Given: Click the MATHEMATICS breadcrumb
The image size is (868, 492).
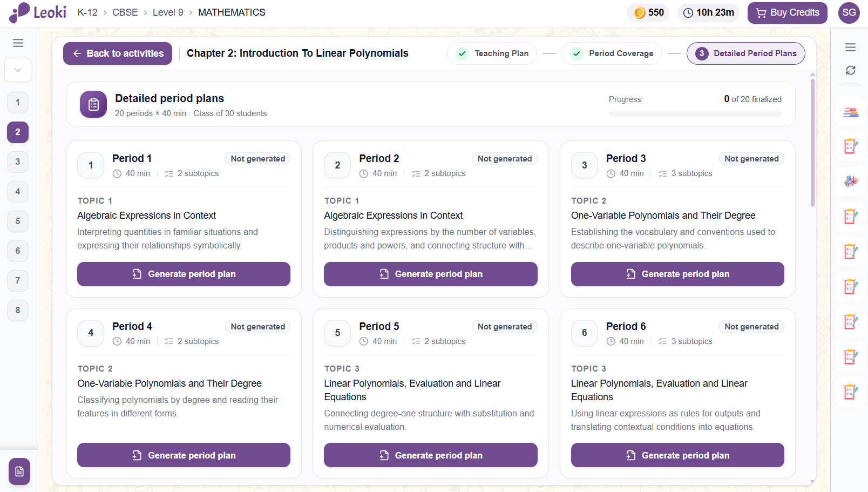Looking at the screenshot, I should (232, 12).
